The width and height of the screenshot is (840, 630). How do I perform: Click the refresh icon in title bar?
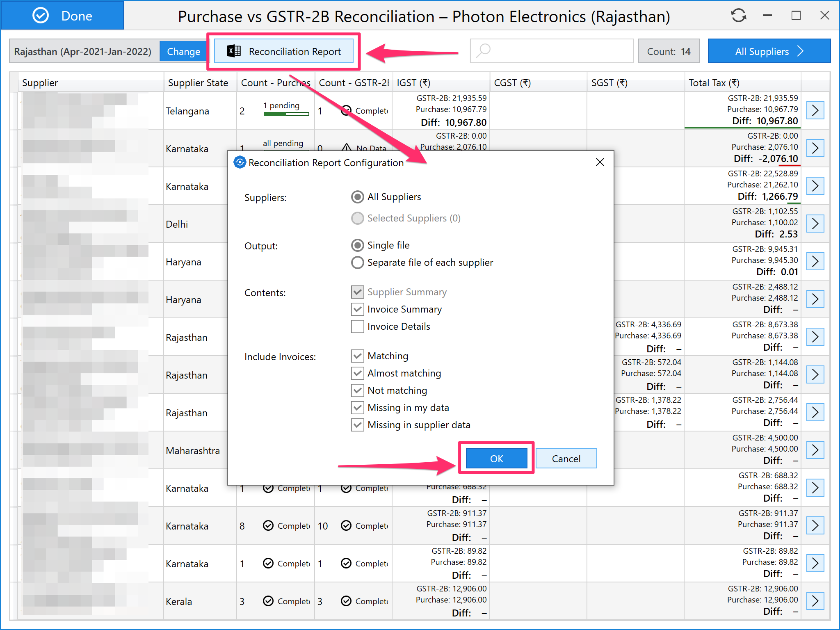pyautogui.click(x=738, y=16)
